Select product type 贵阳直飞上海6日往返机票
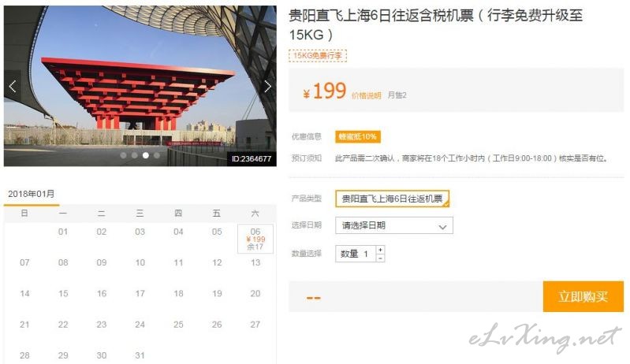 pos(392,199)
